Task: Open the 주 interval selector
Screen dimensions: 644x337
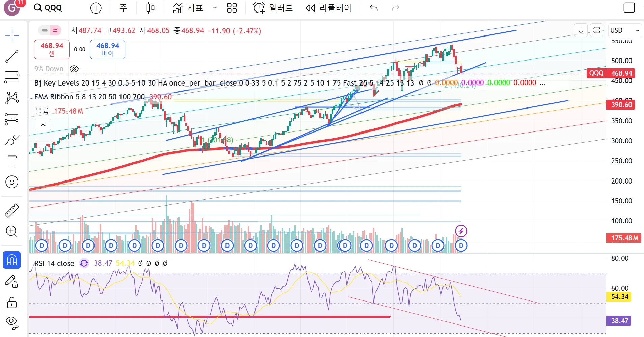Action: (x=123, y=8)
